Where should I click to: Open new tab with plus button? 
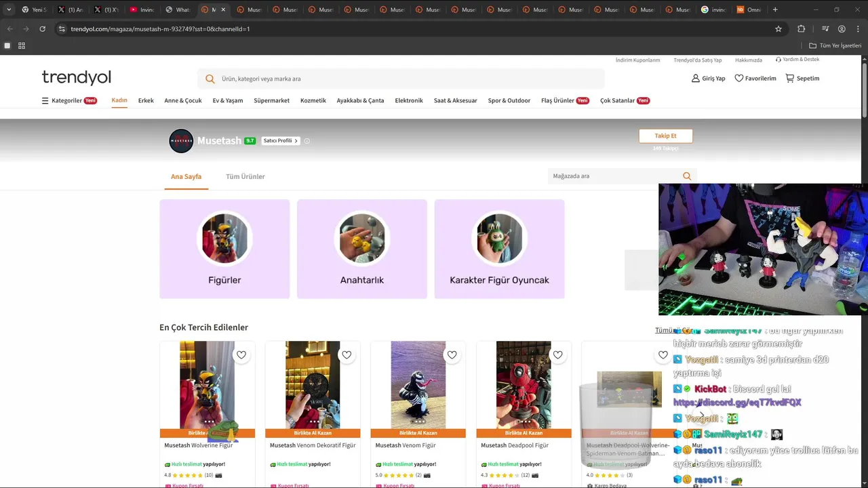pos(775,9)
